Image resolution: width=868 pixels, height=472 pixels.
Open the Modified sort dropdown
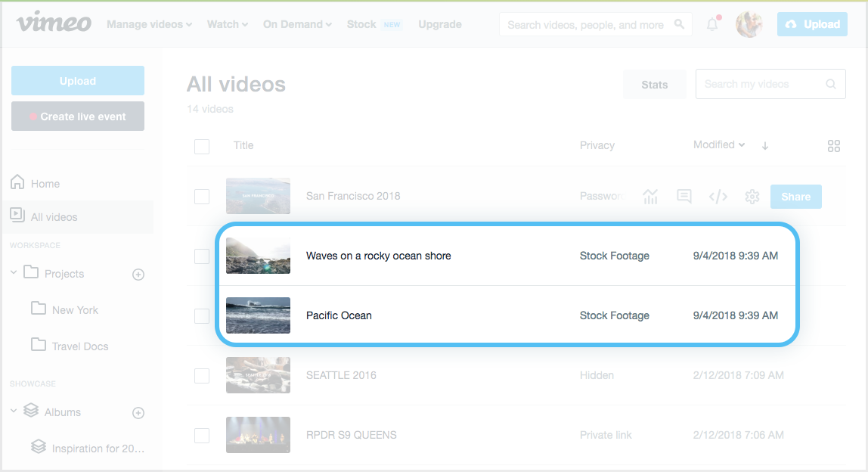[719, 144]
